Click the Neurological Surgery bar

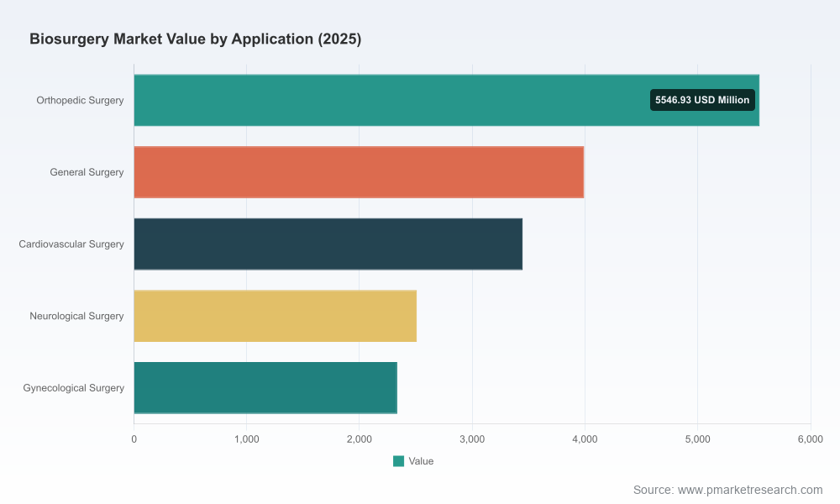[276, 316]
